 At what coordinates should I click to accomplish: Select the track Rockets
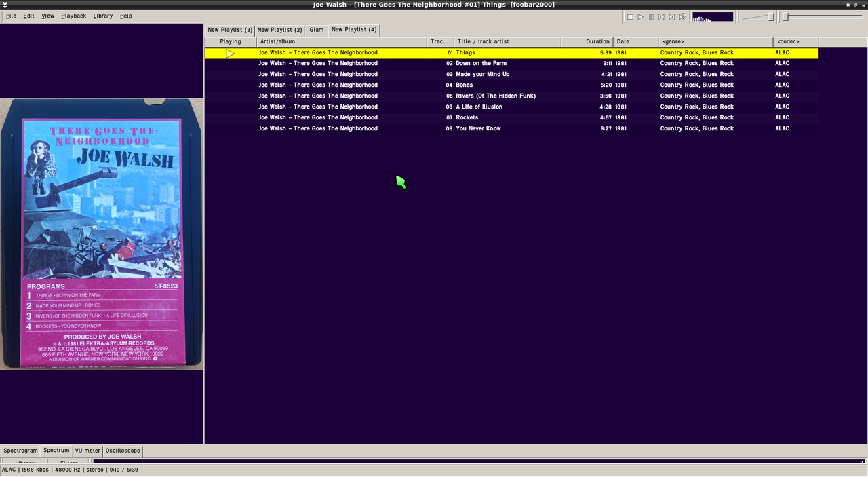click(511, 118)
